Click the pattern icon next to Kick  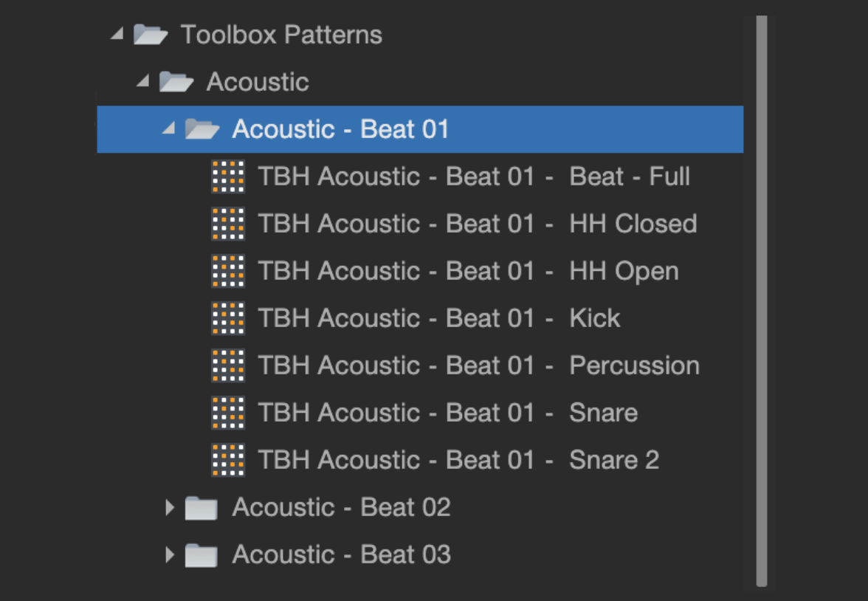tap(228, 318)
